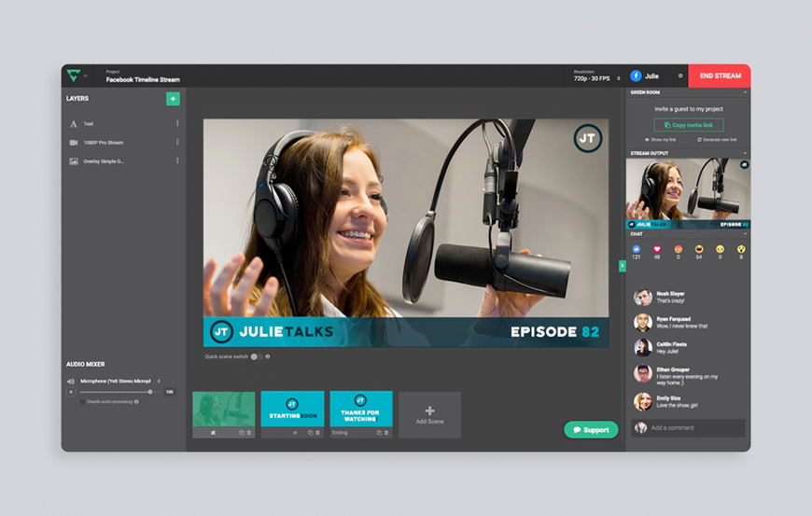Delete the Ending scene

[x=386, y=433]
